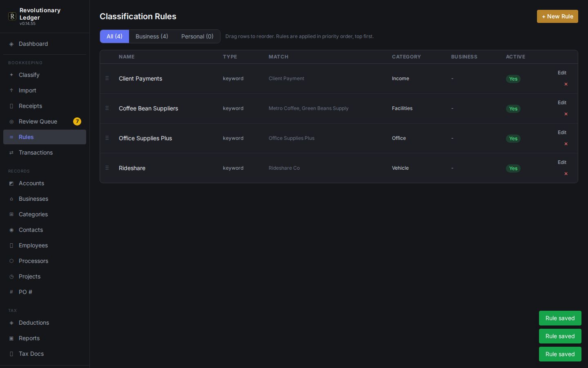
Task: Edit the Office Supplies Plus rule
Action: (562, 132)
